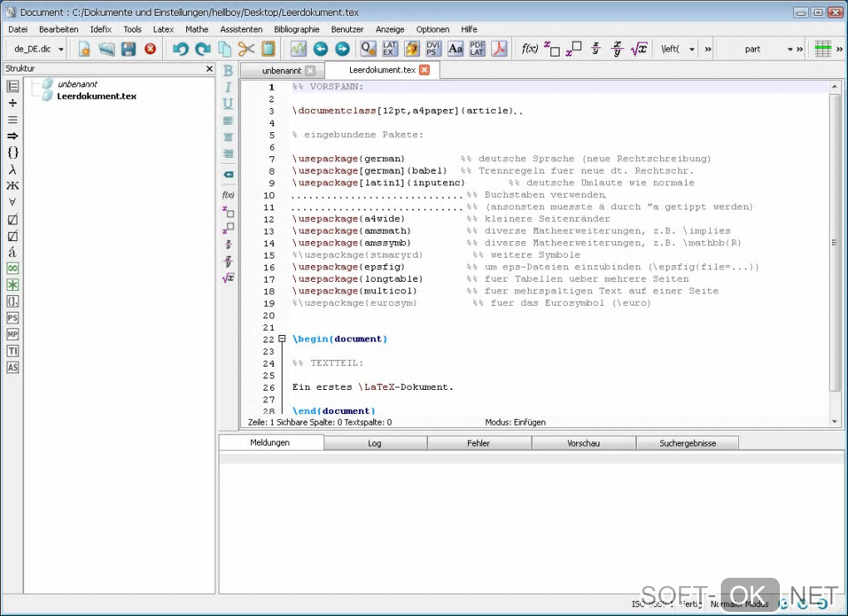Undo the last action via toolbar arrow
This screenshot has height=616, width=848.
[x=180, y=49]
